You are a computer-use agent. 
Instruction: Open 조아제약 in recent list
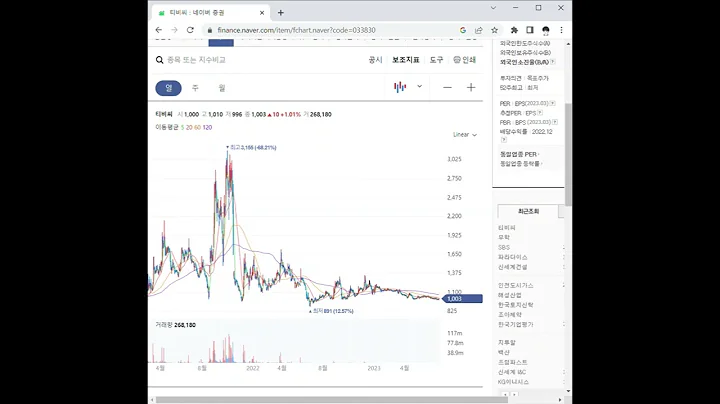(x=510, y=314)
